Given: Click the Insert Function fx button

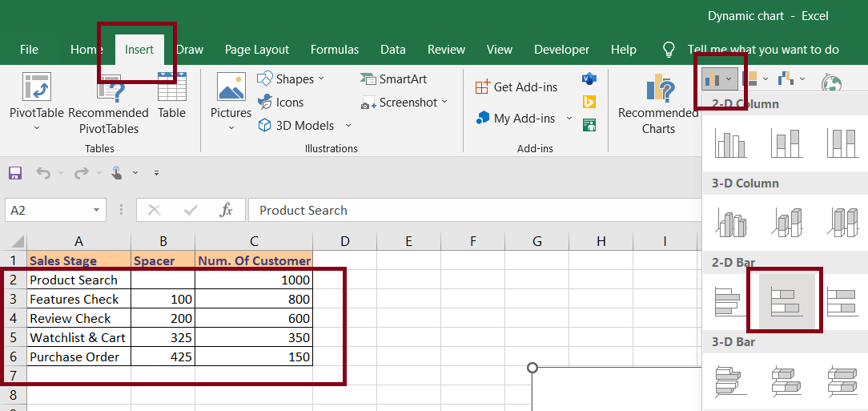Looking at the screenshot, I should pyautogui.click(x=227, y=210).
